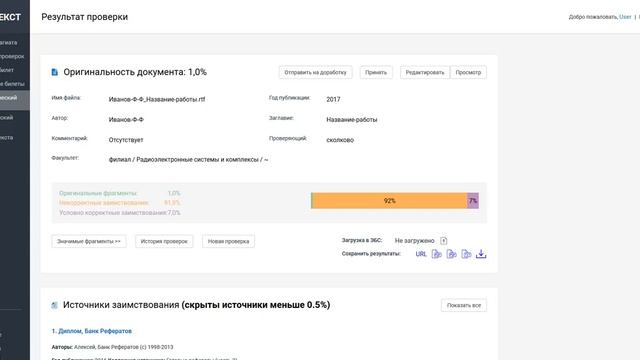
Task: Click the User link in the welcome header
Action: point(625,17)
